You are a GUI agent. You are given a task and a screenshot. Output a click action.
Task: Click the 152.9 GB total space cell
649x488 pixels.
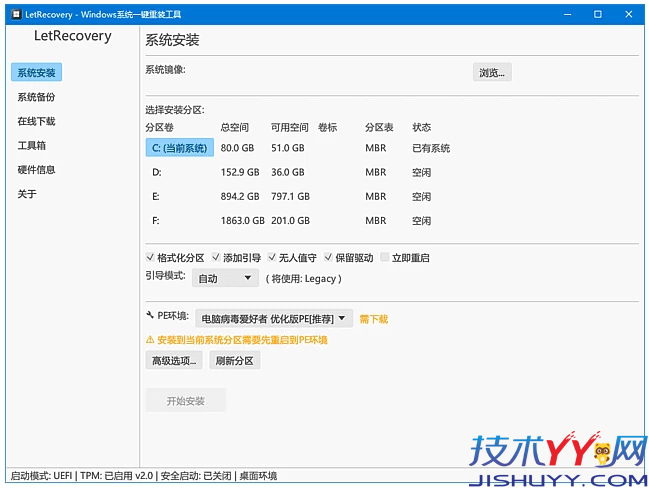click(x=240, y=172)
